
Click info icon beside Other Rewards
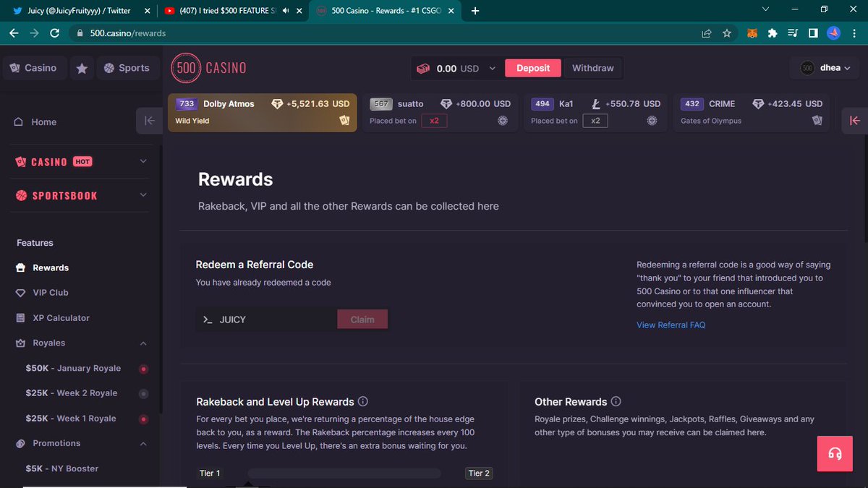point(616,401)
